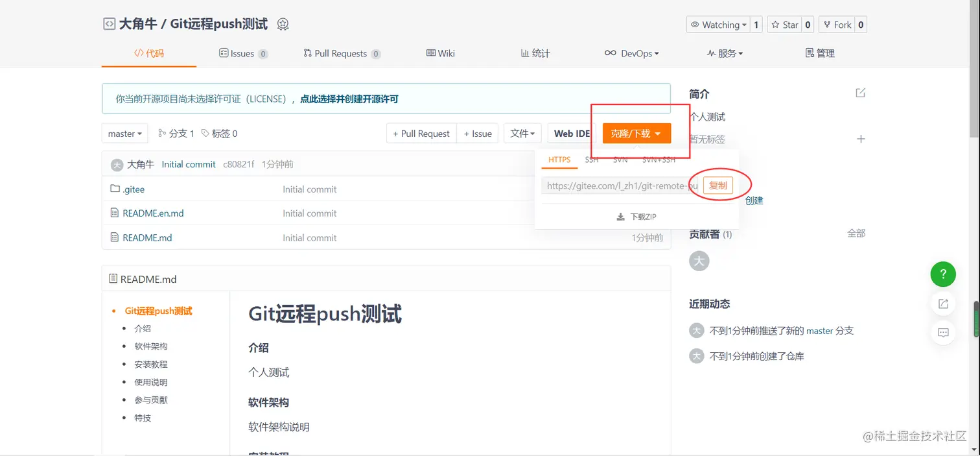Screen dimensions: 980x456
Task: Click commit author avatar beside 大角牛
Action: (x=117, y=165)
